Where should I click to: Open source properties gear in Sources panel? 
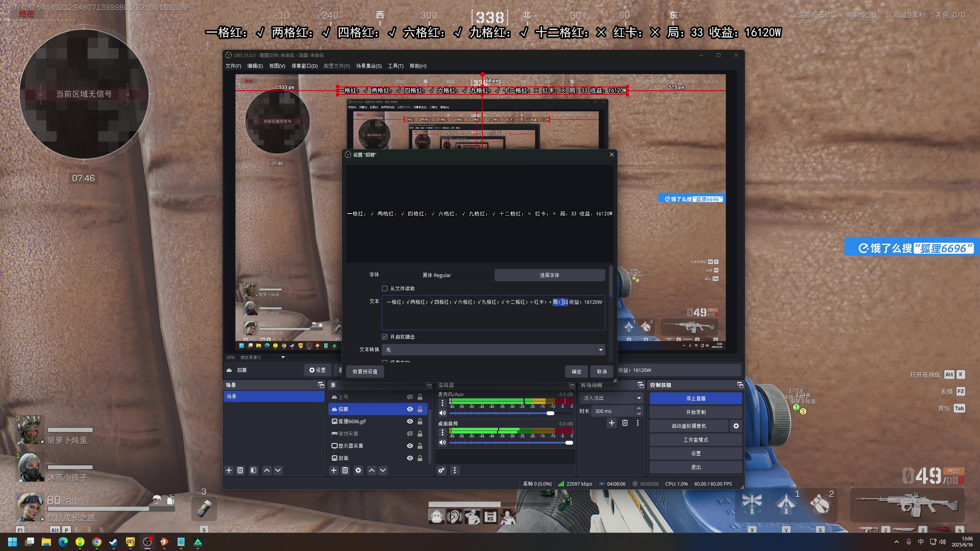358,470
